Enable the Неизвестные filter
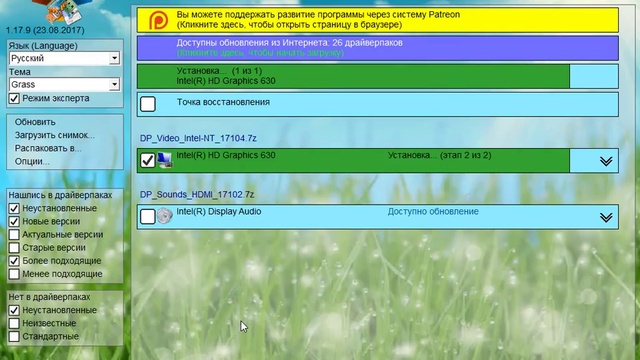The height and width of the screenshot is (360, 640). pos(14,323)
